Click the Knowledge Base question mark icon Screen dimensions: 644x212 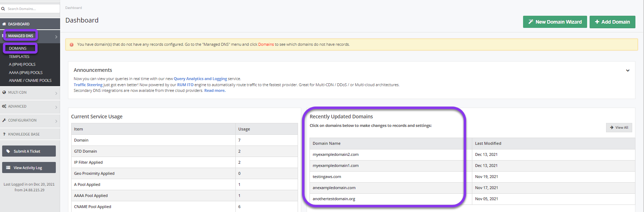tap(4, 134)
